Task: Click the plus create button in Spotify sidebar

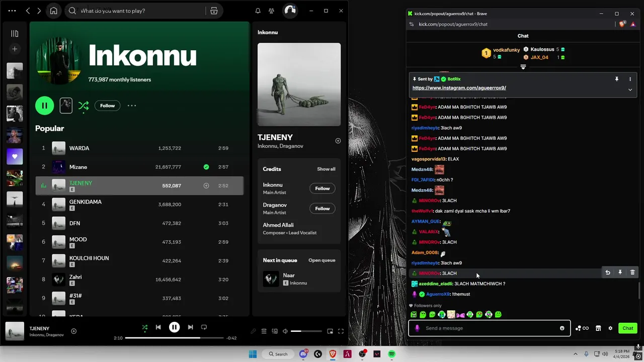Action: coord(15,49)
